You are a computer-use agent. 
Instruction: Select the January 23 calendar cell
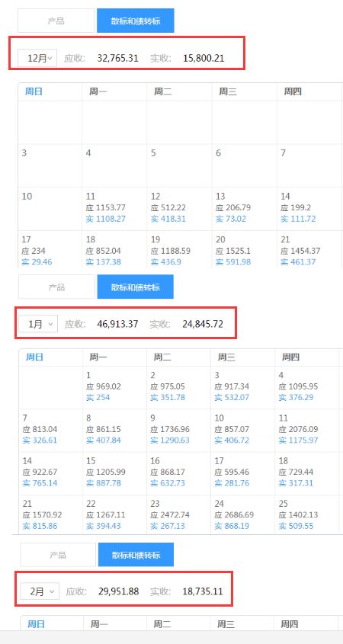pos(178,514)
